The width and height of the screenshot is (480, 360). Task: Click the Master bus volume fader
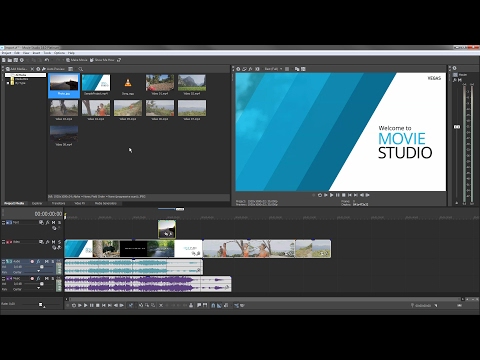coord(457,127)
